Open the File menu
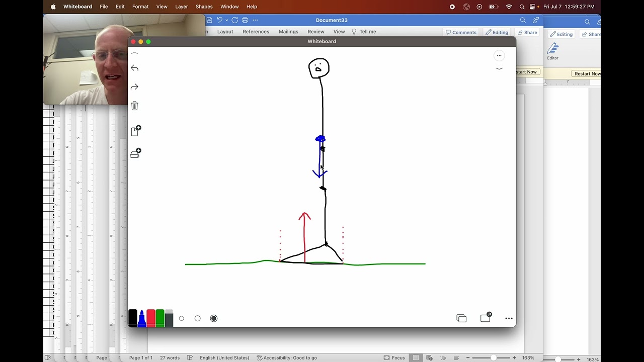This screenshot has height=362, width=644. (104, 7)
